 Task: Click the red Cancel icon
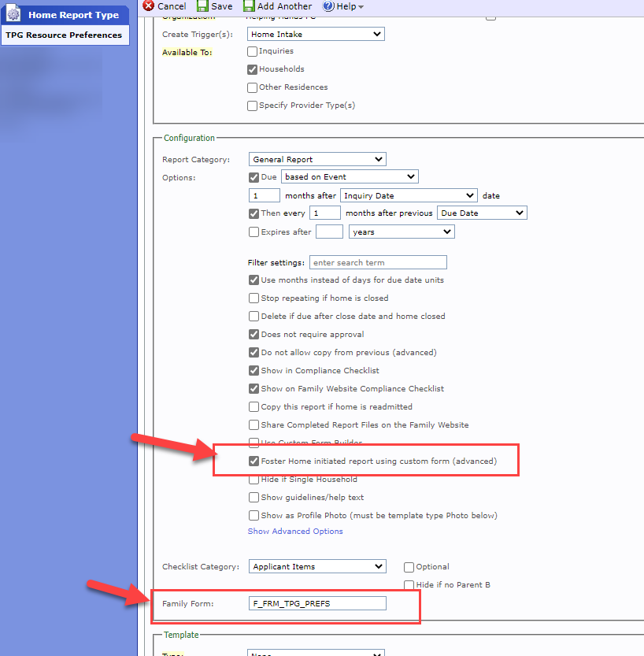coord(148,6)
